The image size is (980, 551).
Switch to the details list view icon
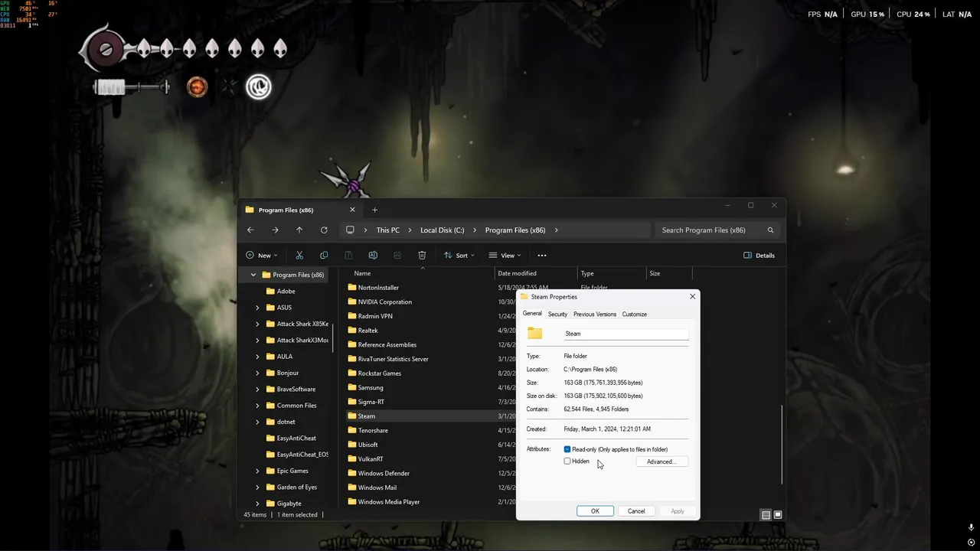(x=766, y=515)
